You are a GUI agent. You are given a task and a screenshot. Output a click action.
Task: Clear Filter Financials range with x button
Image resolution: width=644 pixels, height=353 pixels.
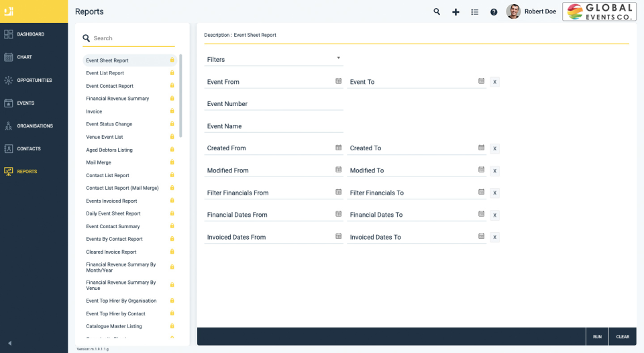click(x=495, y=193)
